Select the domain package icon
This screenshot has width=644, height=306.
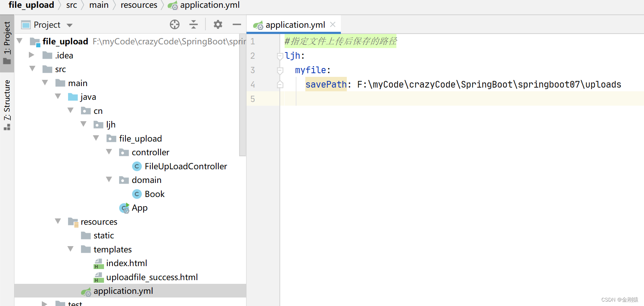[124, 180]
